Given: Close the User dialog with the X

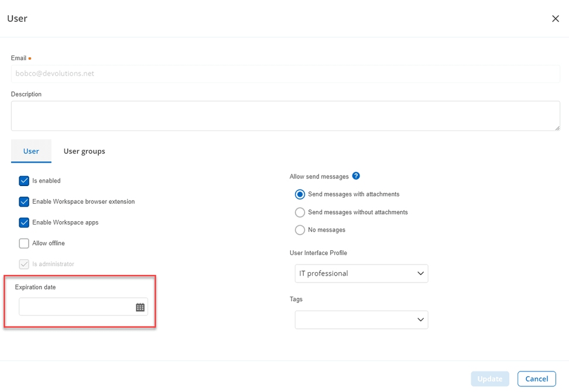Looking at the screenshot, I should pos(555,19).
